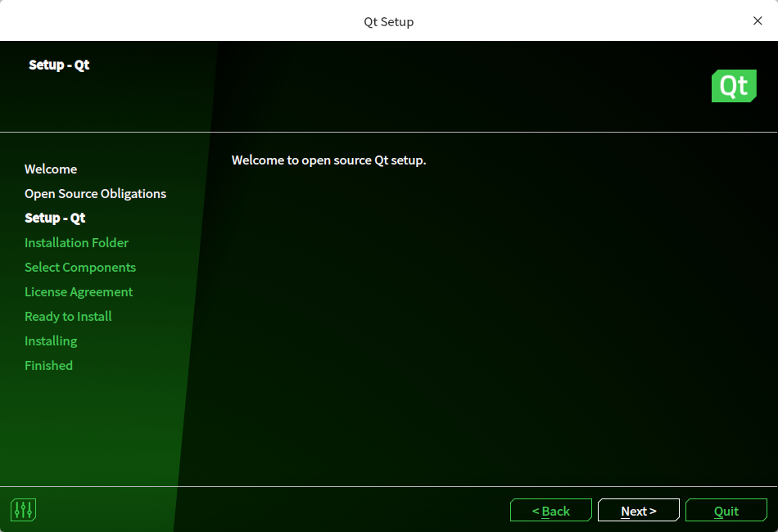Open the Open Source Obligations page
Viewport: 778px width, 532px height.
95,193
